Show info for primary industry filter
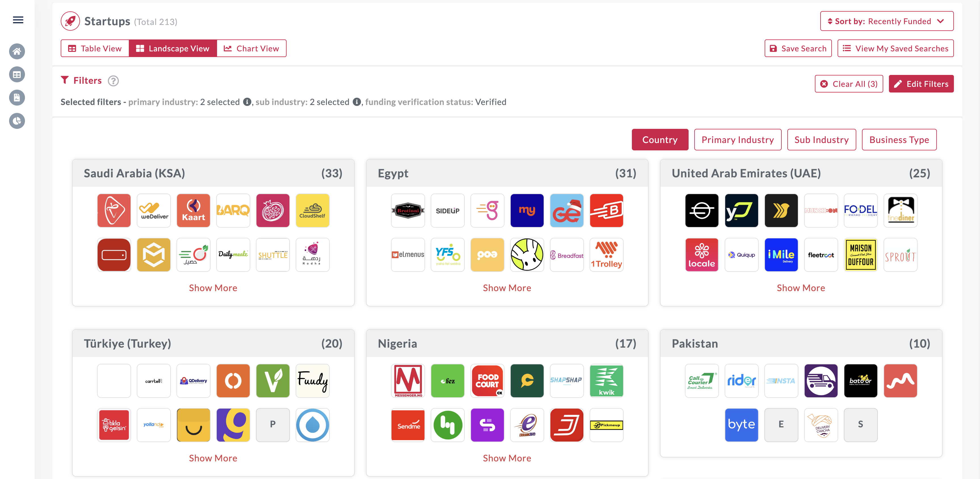980x479 pixels. (247, 102)
